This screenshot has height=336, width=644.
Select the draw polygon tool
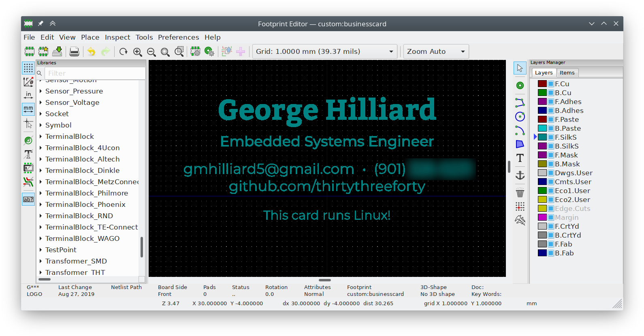click(x=520, y=144)
